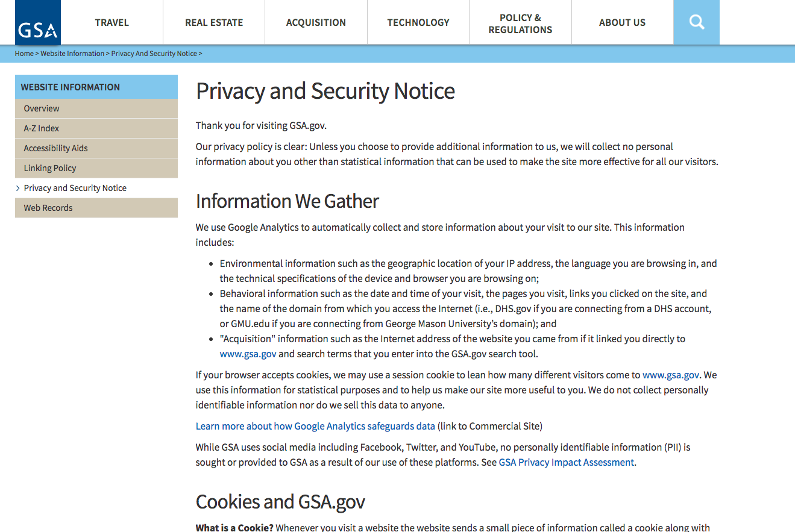
Task: Open the GSA Privacy Impact Assessment link
Action: tap(566, 462)
